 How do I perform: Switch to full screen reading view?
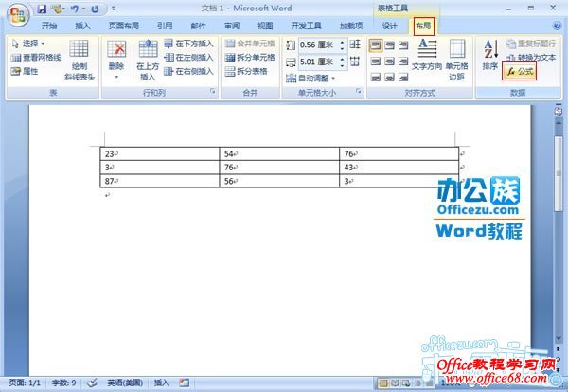pyautogui.click(x=395, y=383)
